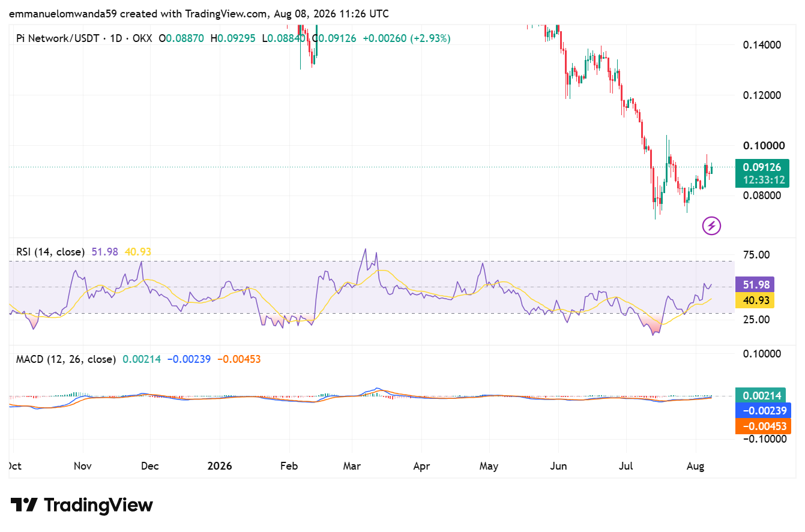Click the Feb label on time axis
805x532 pixels.
(289, 465)
